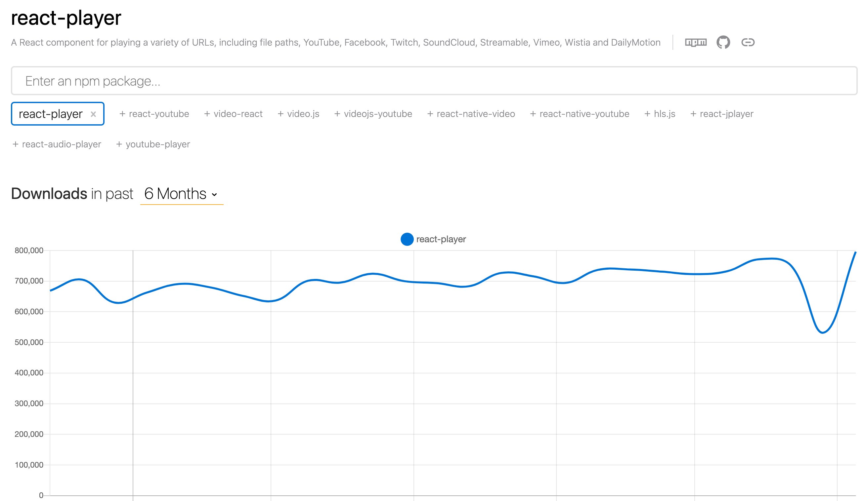Open the '6 Months' time range dropdown
868x501 pixels.
coord(182,194)
